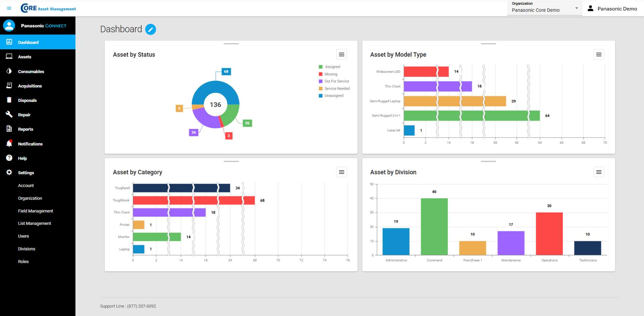Screen dimensions: 644x316
Task: Click the Support Line phone number link
Action: pyautogui.click(x=141, y=306)
